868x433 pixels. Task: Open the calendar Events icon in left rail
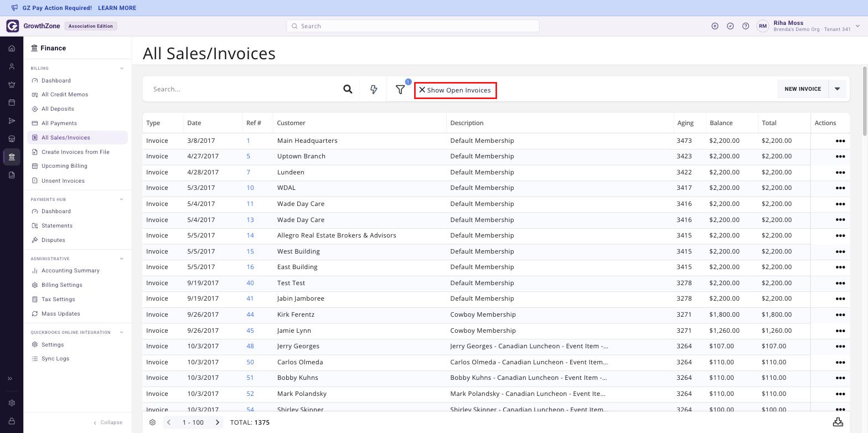(12, 102)
